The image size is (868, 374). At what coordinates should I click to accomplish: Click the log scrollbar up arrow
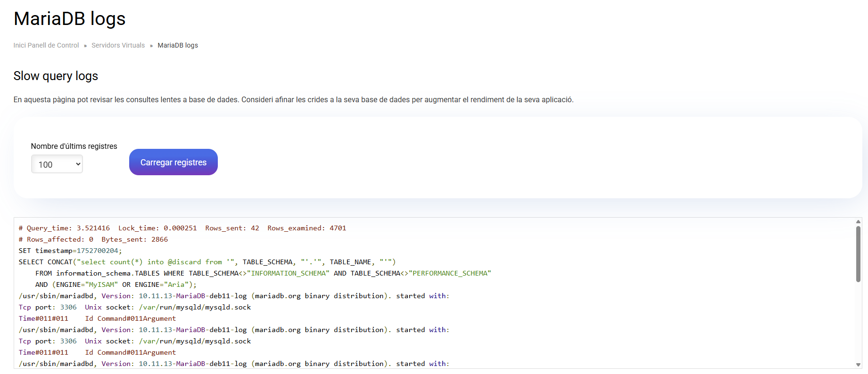858,221
